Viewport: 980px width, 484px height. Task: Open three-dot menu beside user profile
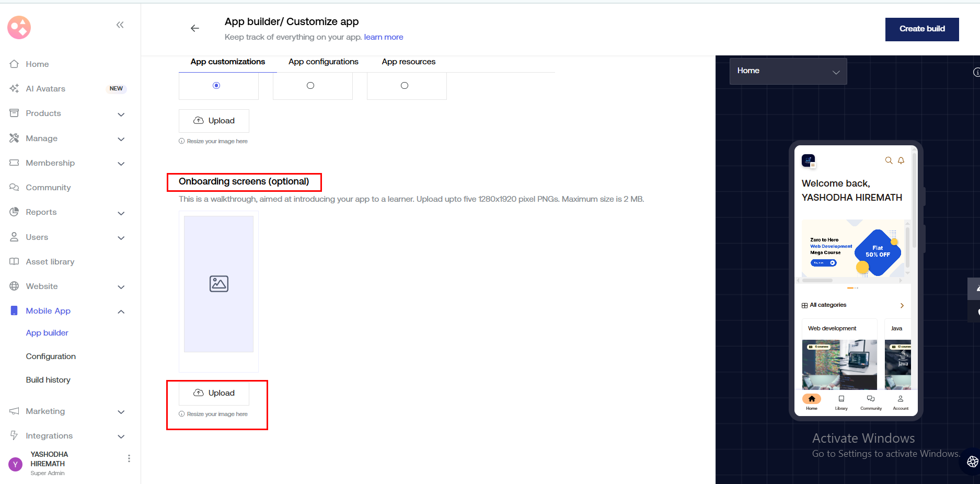(x=129, y=458)
